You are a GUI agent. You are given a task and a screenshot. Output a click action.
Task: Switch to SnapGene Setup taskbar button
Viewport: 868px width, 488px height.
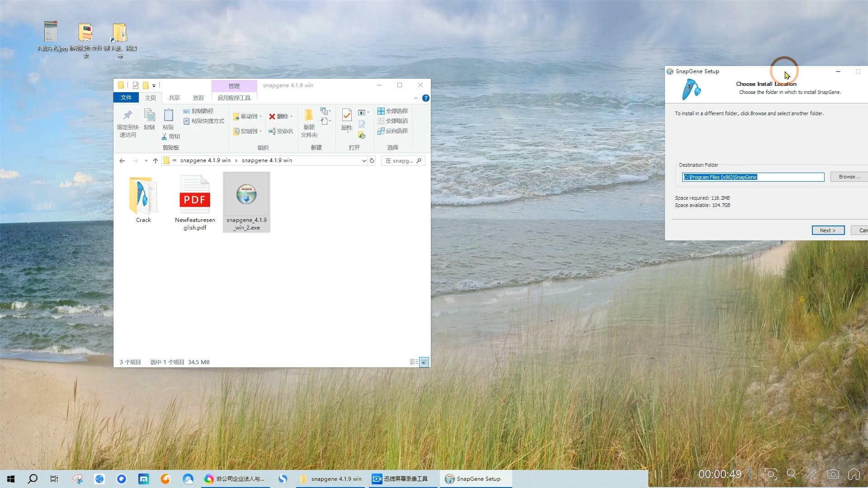pyautogui.click(x=476, y=479)
